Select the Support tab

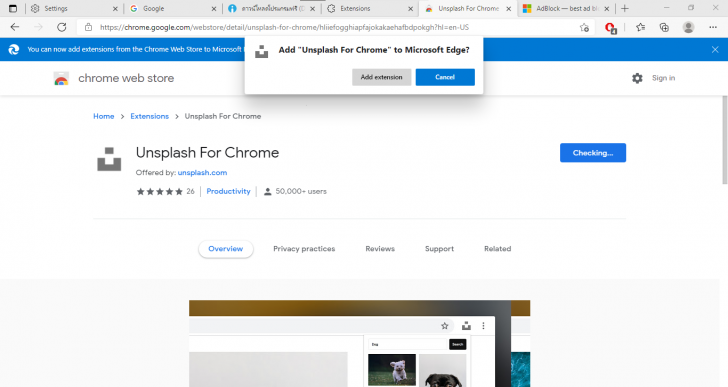439,249
